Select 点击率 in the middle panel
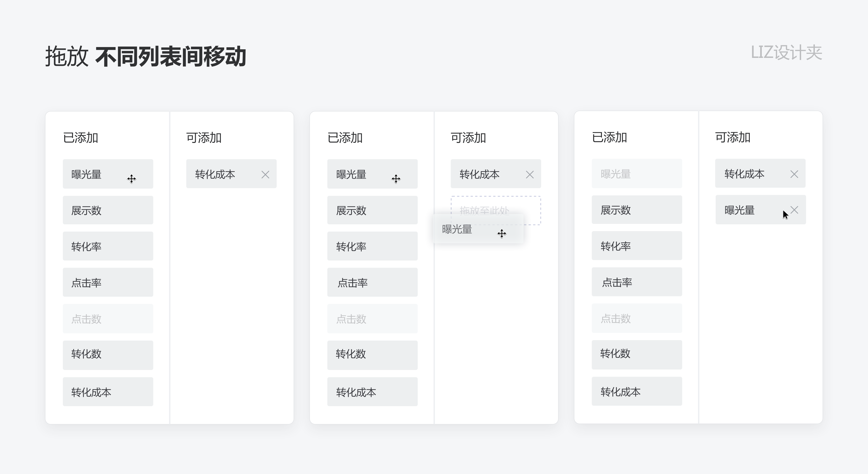Image resolution: width=868 pixels, height=474 pixels. coord(372,282)
